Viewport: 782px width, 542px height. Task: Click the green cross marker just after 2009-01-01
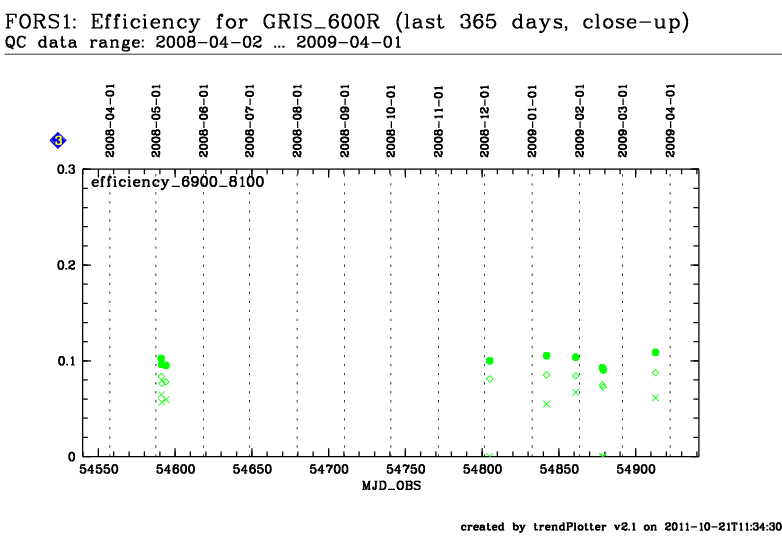coord(547,404)
